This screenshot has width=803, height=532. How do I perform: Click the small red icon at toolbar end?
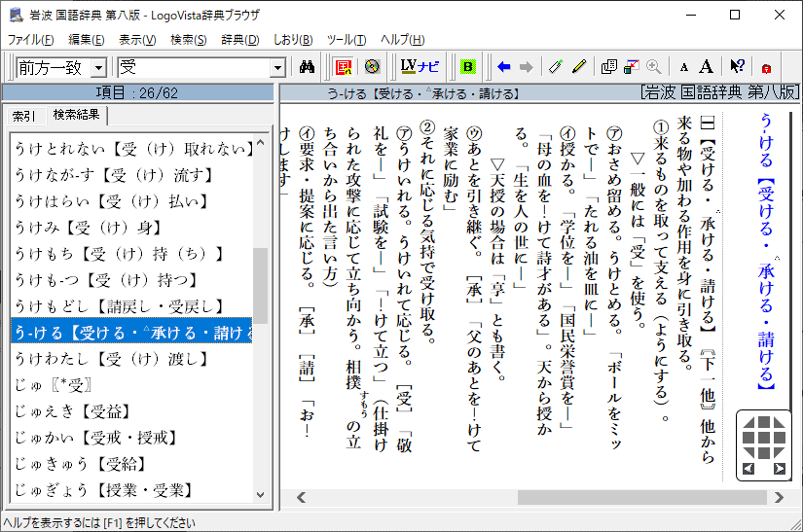(766, 68)
